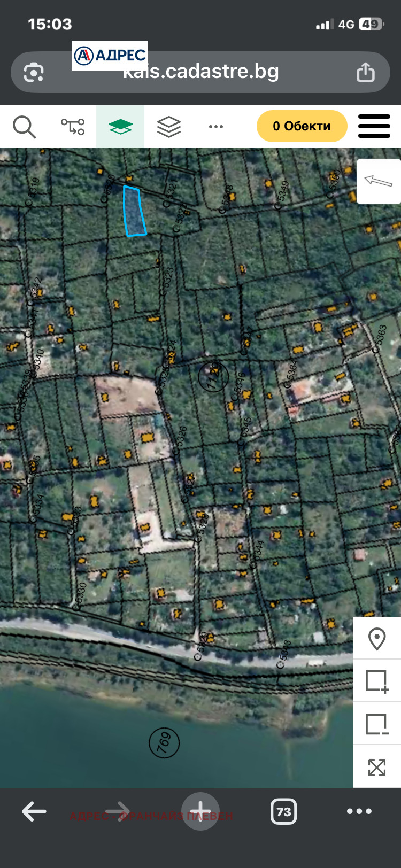The width and height of the screenshot is (401, 868).
Task: Tap the cadastre.bg address field
Action: [200, 72]
